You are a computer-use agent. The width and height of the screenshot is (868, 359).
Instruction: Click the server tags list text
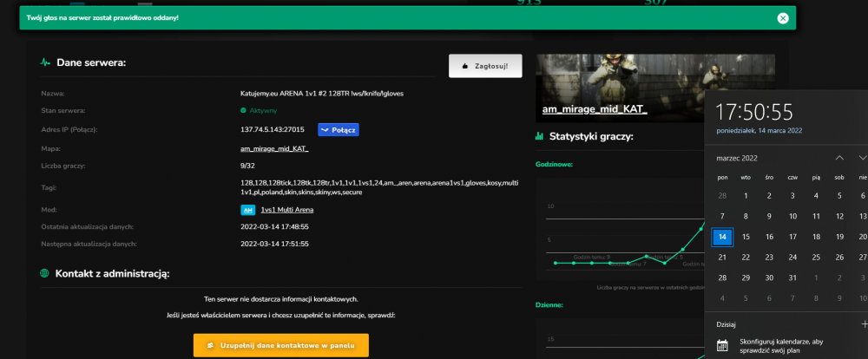point(379,187)
